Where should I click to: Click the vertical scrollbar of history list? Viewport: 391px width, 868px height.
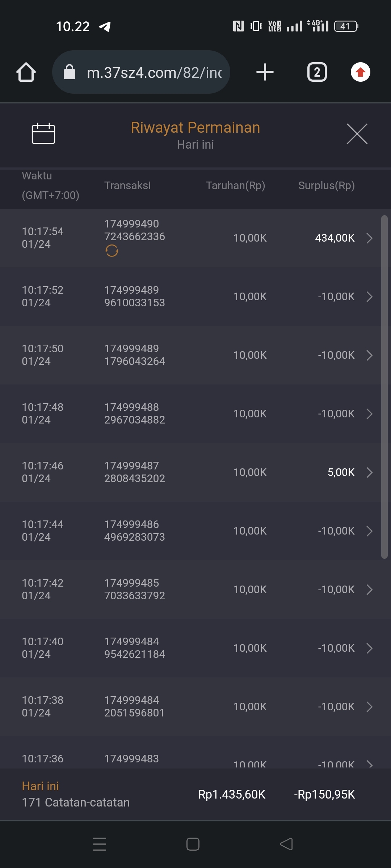pos(384,387)
